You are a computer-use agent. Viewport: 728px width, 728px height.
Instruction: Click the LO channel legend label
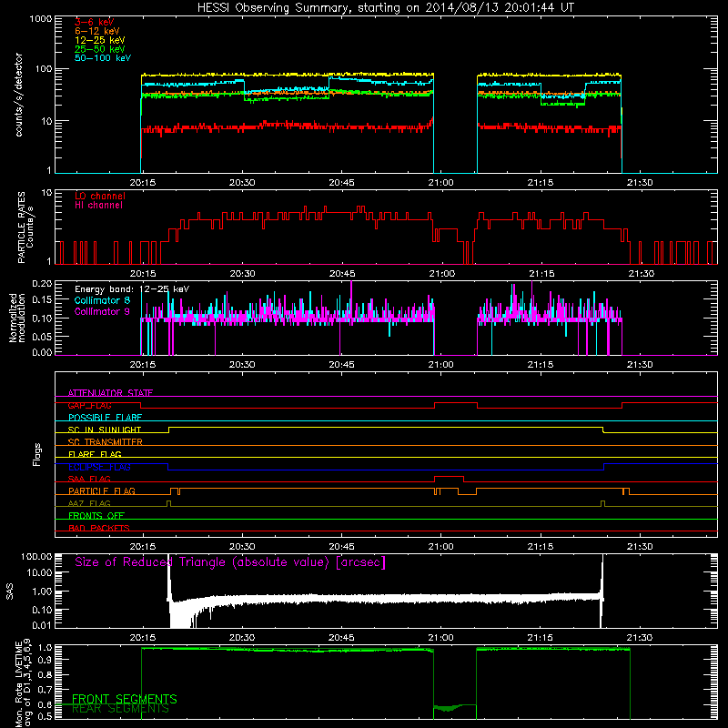click(100, 196)
